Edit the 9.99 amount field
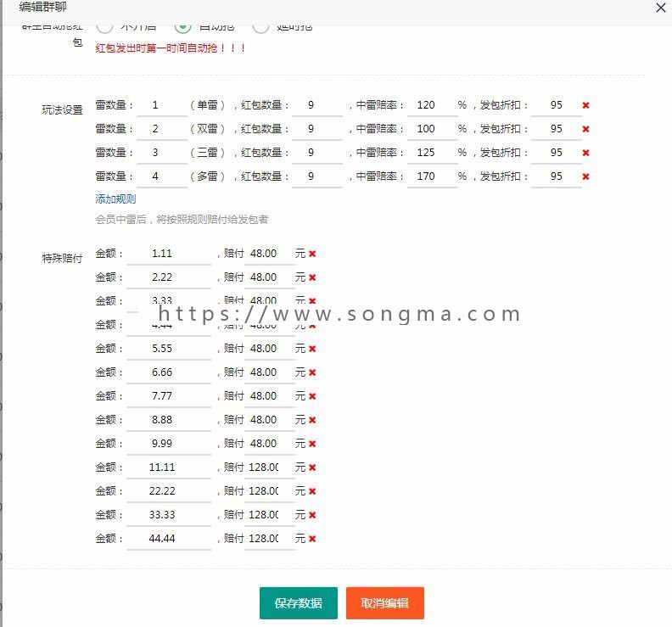The height and width of the screenshot is (627, 672). click(x=170, y=444)
